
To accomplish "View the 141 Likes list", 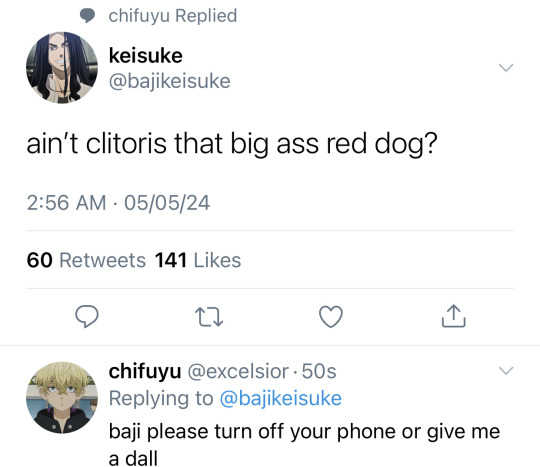I will (198, 260).
